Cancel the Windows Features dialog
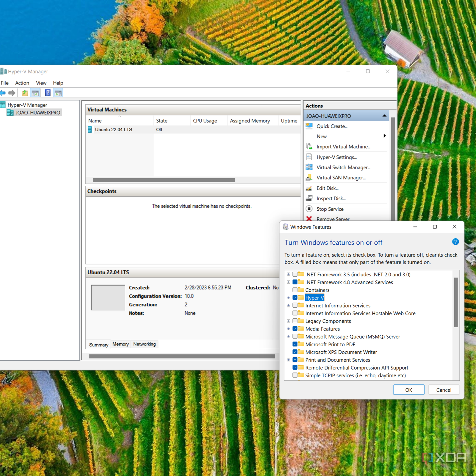 [x=444, y=390]
